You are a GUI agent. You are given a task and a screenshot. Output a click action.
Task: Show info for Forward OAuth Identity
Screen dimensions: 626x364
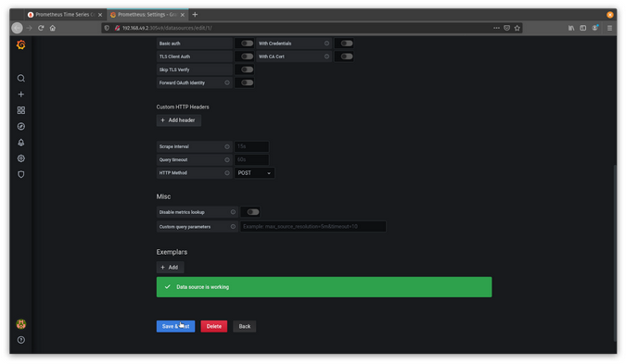(x=227, y=83)
